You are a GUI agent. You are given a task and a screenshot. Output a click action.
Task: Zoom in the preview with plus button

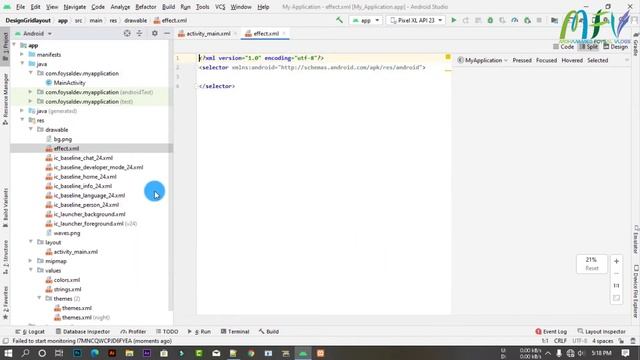click(x=616, y=261)
